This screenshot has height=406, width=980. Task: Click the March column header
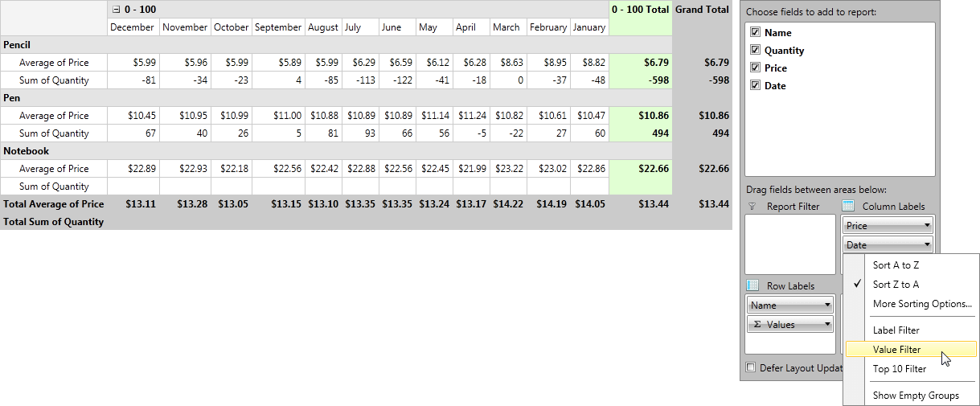pos(508,27)
